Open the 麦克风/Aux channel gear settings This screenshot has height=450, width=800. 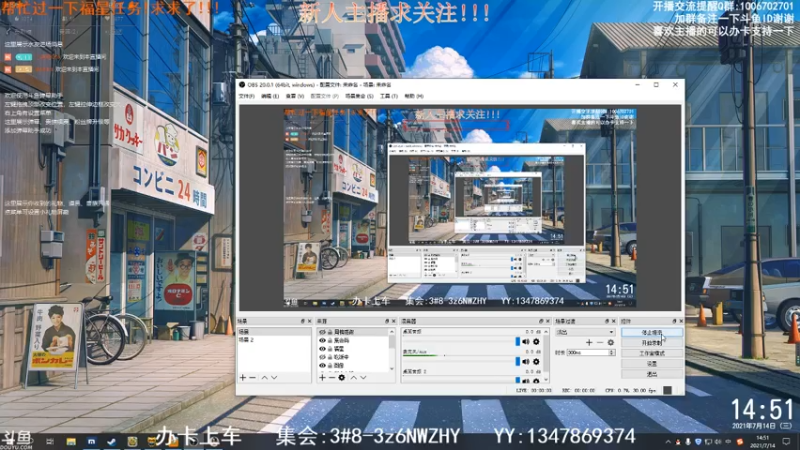pyautogui.click(x=536, y=362)
